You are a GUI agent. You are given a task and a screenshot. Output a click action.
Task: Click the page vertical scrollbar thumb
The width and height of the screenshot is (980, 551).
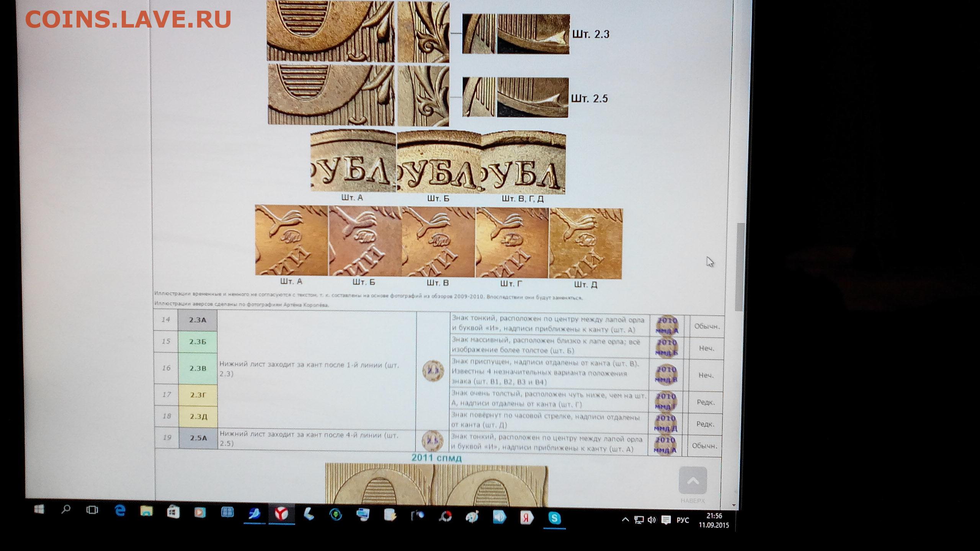pyautogui.click(x=740, y=266)
